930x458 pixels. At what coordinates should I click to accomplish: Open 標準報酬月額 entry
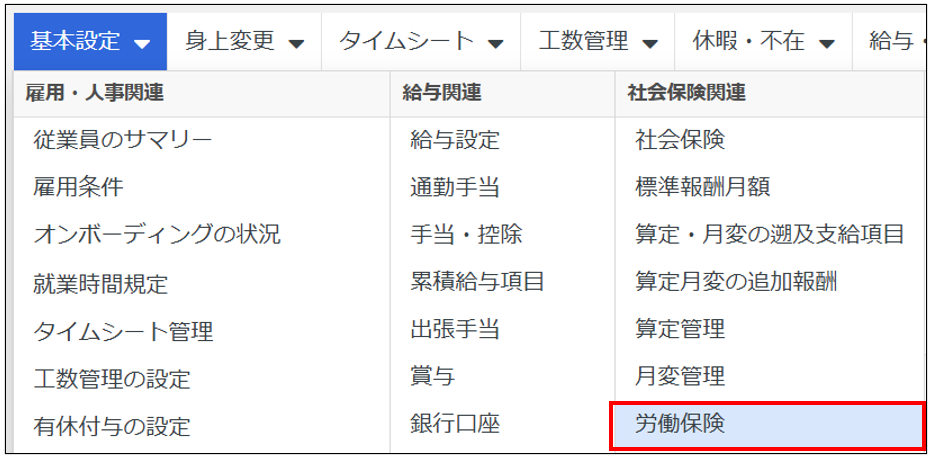(x=702, y=187)
